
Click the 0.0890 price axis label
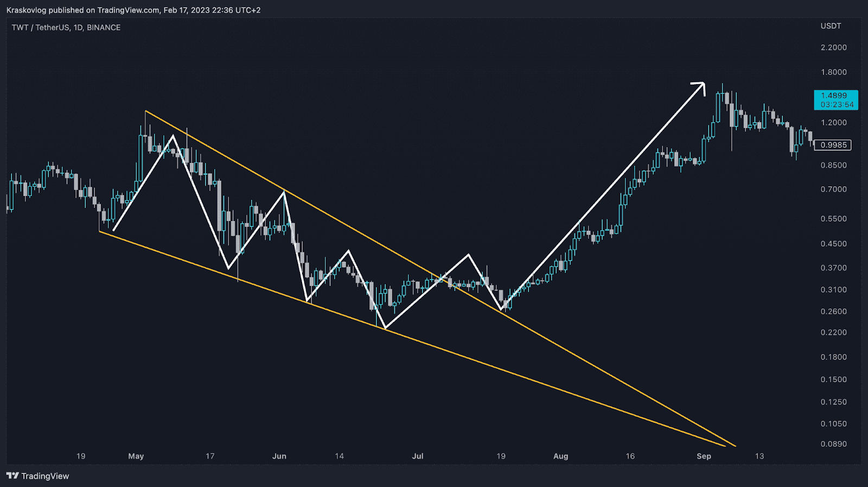click(x=834, y=444)
